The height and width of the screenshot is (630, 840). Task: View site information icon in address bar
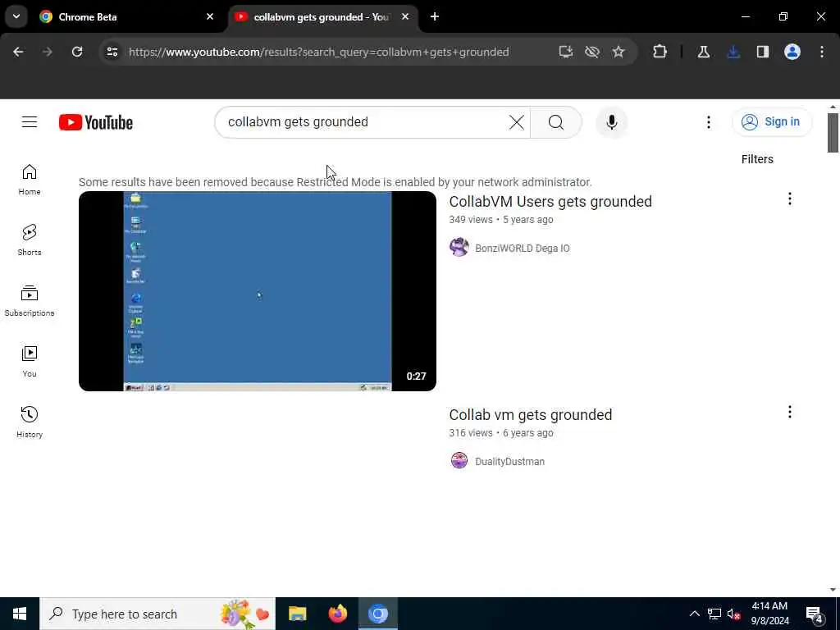coord(112,52)
